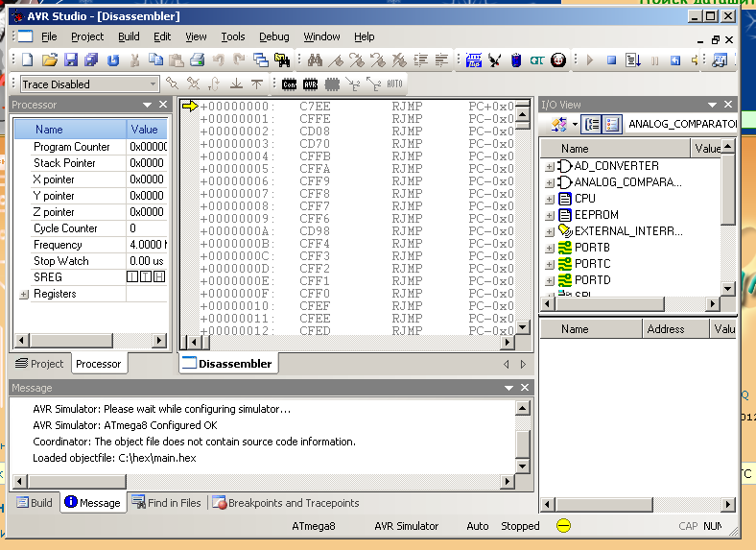The height and width of the screenshot is (550, 756).
Task: Click the Message panel horizontal scrollbar thumb
Action: pyautogui.click(x=78, y=481)
